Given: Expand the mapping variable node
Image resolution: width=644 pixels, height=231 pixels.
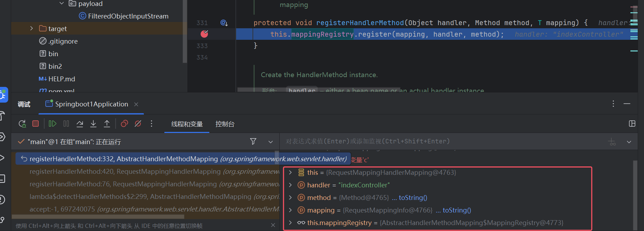Looking at the screenshot, I should pyautogui.click(x=290, y=210).
